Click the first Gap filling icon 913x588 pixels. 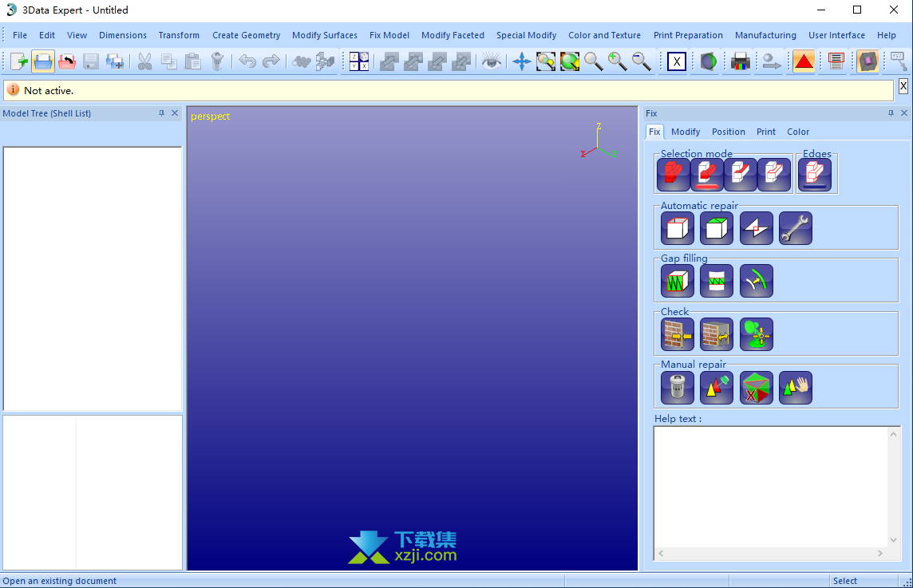[677, 281]
